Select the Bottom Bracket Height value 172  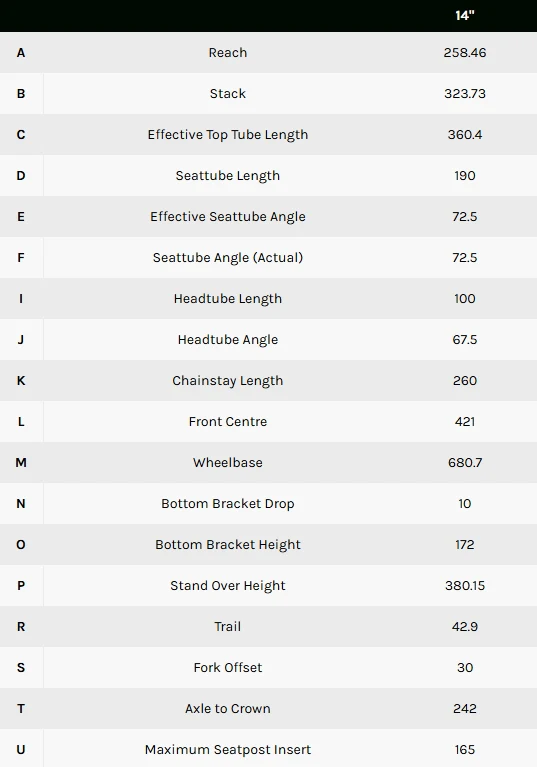(x=465, y=544)
